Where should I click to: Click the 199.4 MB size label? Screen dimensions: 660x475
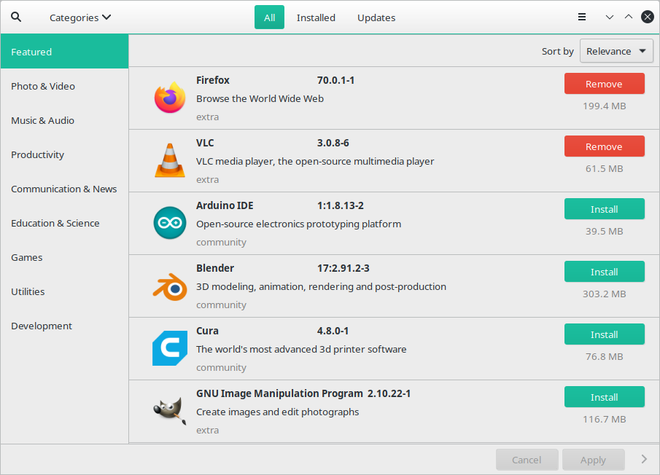tap(604, 106)
